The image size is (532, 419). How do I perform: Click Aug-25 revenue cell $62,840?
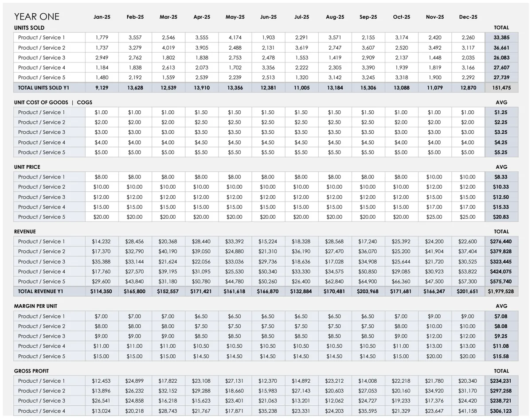click(x=335, y=281)
